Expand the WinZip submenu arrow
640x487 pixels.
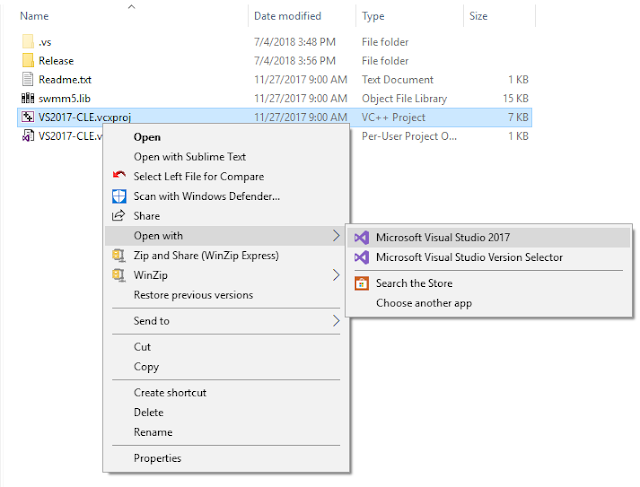(x=336, y=275)
